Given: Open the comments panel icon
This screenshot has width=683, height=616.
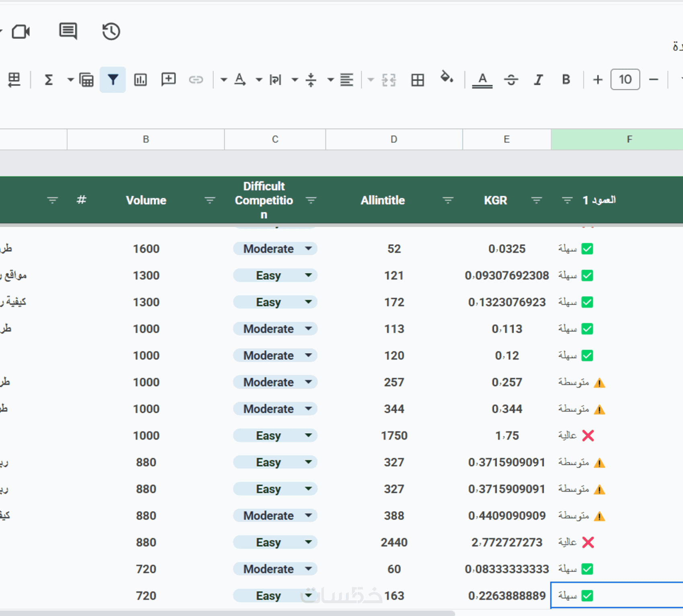Looking at the screenshot, I should click(x=68, y=31).
